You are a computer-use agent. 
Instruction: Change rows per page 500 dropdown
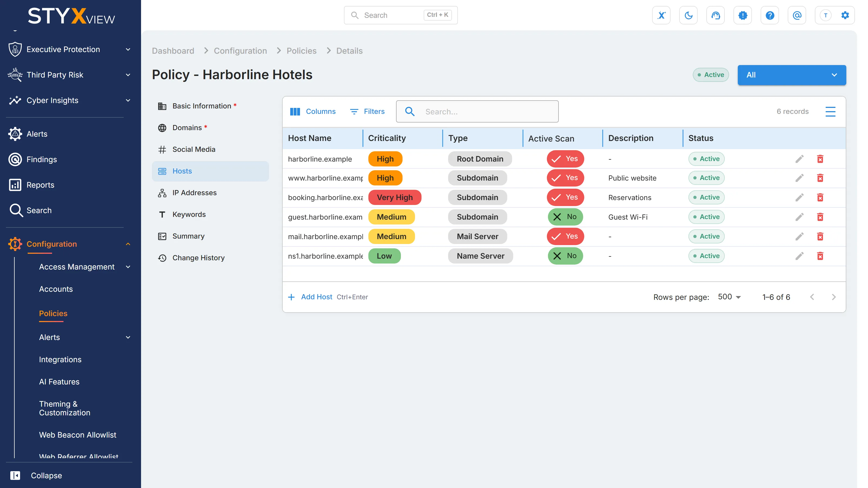[729, 297]
